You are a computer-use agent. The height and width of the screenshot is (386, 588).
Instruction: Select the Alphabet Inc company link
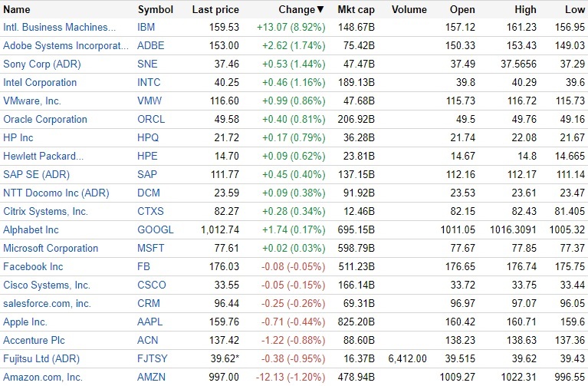pyautogui.click(x=31, y=229)
